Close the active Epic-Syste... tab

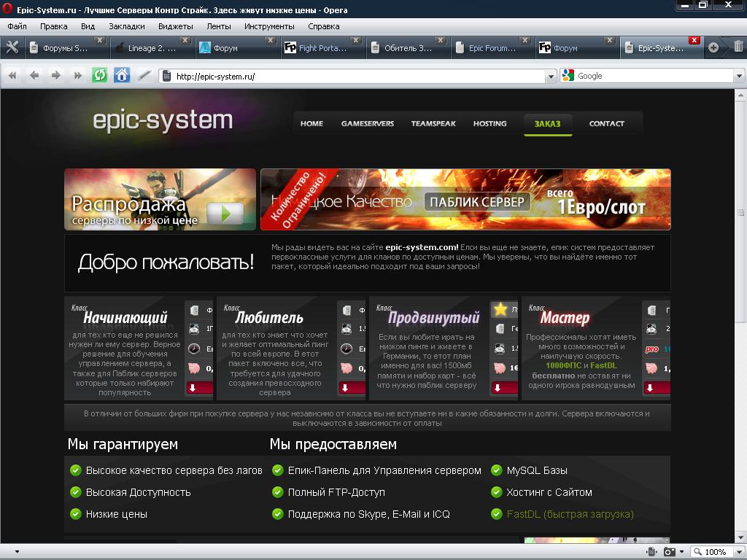click(x=694, y=40)
